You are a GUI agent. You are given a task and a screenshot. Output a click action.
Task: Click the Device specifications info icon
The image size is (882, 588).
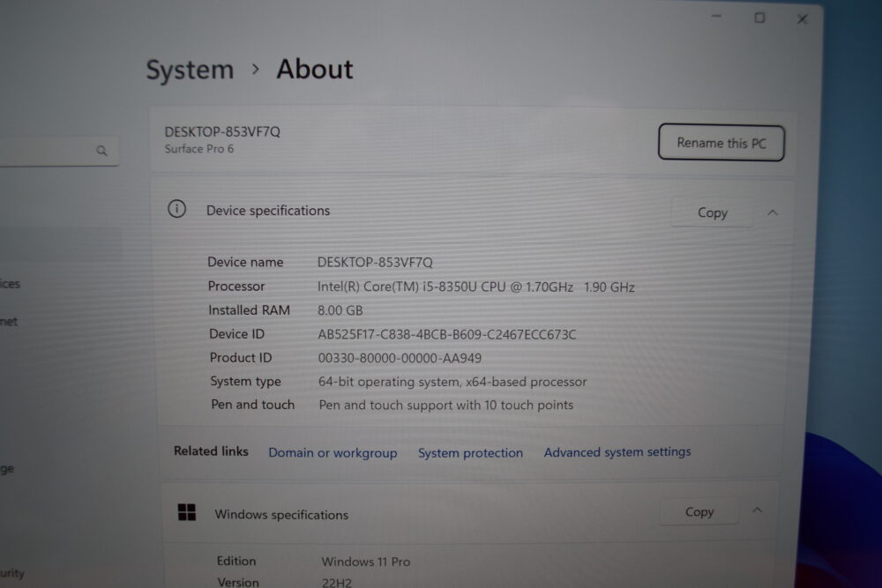(x=176, y=209)
